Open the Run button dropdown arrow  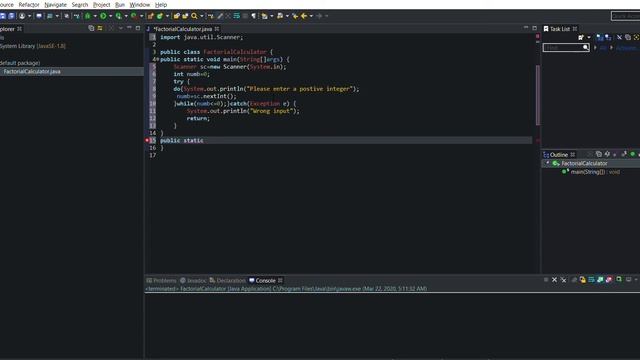pyautogui.click(x=110, y=16)
